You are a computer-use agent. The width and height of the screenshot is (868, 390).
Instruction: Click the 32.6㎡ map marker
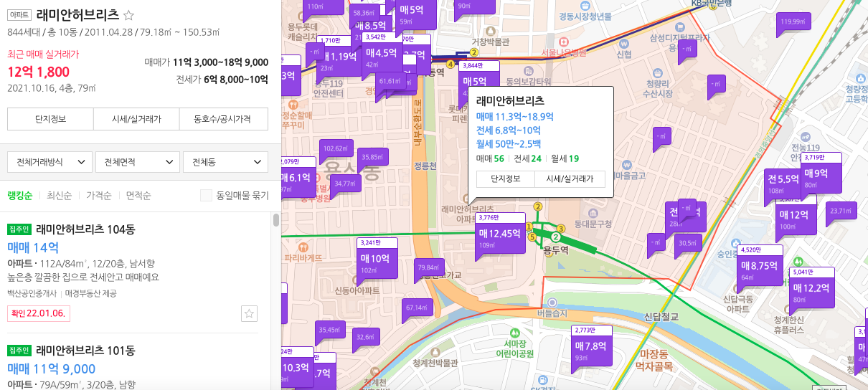point(365,337)
